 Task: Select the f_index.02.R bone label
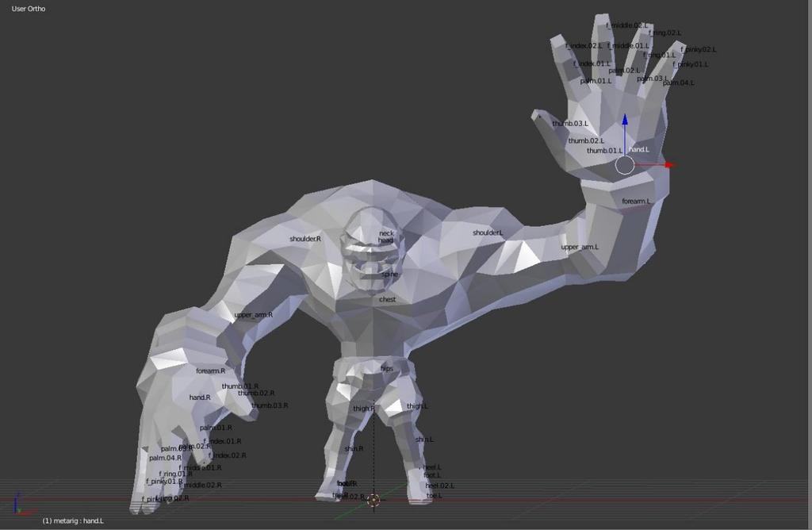click(228, 455)
